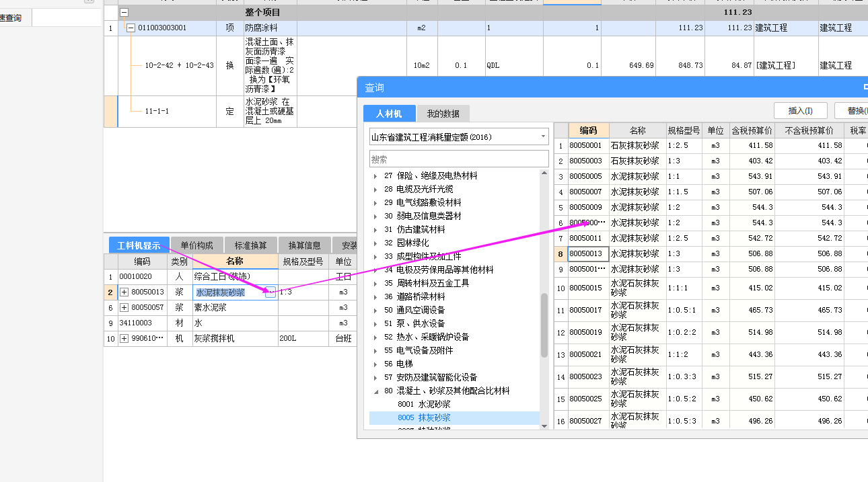Click the 搜索 search field
868x482 pixels.
coord(459,159)
